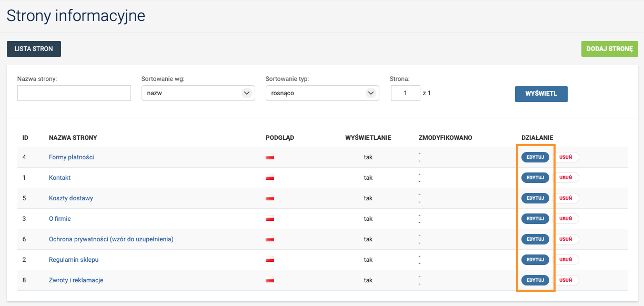Click the Strona page number field

click(405, 93)
